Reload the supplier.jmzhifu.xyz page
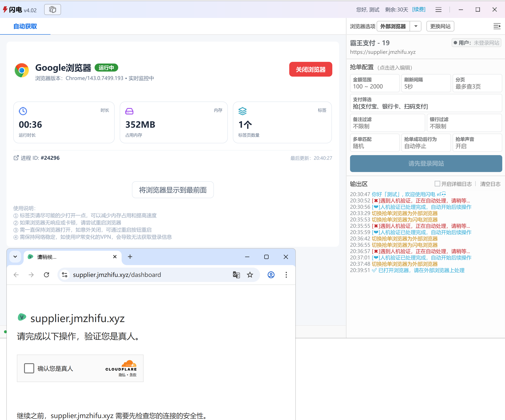The image size is (505, 420). pyautogui.click(x=47, y=275)
